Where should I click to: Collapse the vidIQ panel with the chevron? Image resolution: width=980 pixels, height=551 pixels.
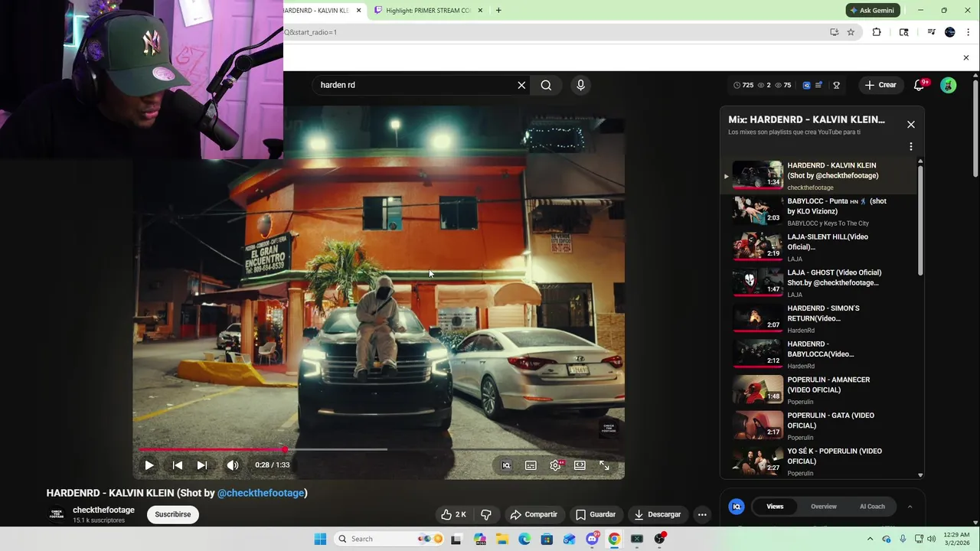(x=910, y=507)
